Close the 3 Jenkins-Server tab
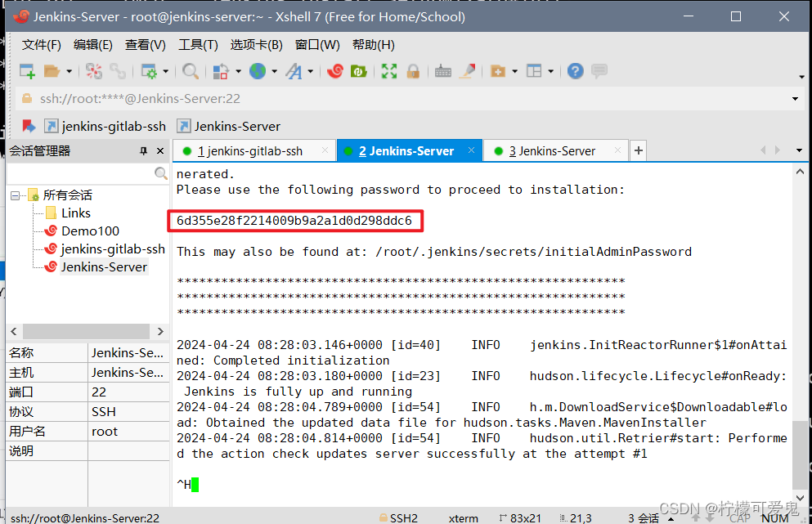Viewport: 812px width, 524px height. click(617, 150)
